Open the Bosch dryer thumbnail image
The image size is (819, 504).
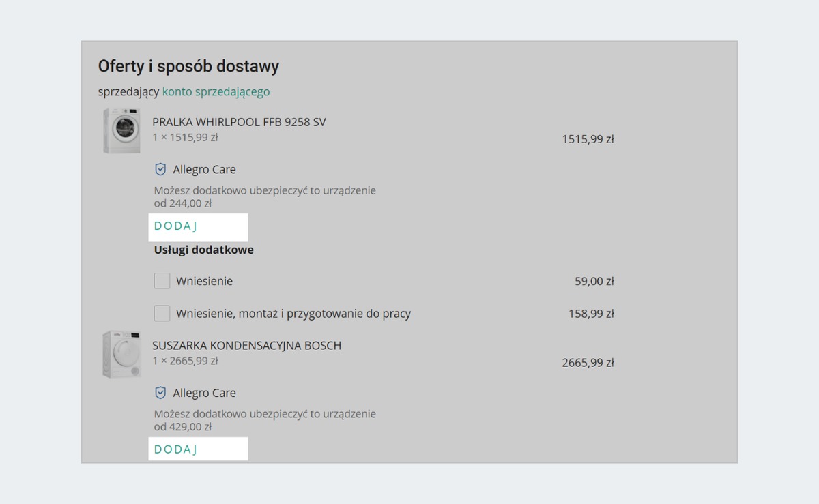[x=121, y=353]
